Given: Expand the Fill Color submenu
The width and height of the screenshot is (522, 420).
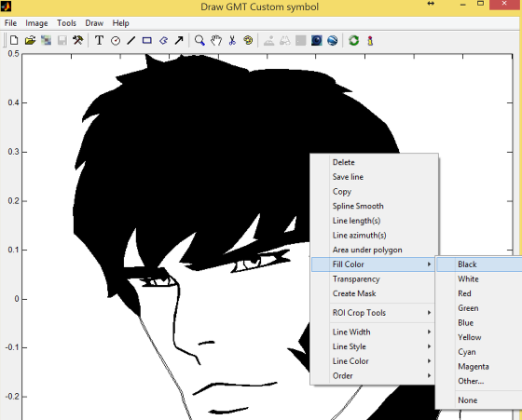Looking at the screenshot, I should point(374,264).
